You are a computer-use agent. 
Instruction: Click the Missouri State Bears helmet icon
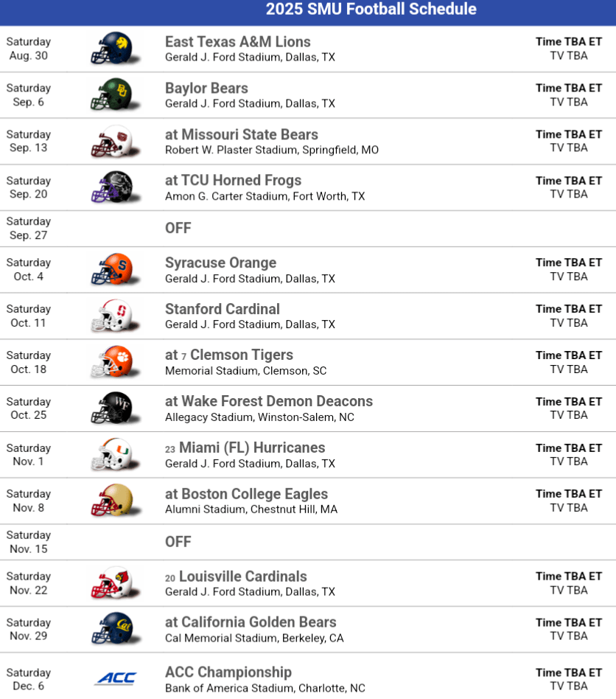point(111,142)
